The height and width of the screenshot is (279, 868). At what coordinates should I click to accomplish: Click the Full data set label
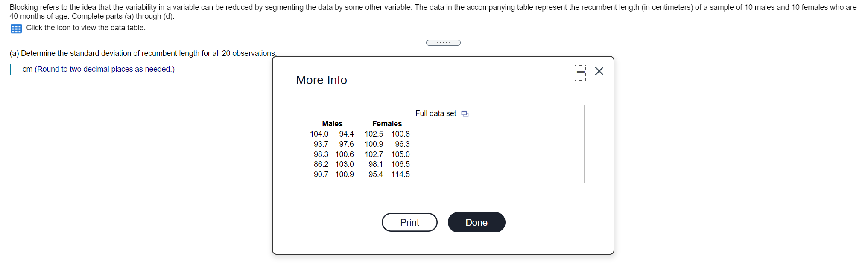tap(435, 113)
